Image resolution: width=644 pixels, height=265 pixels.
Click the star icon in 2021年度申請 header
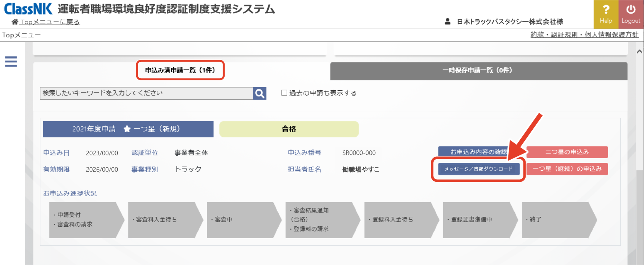pos(127,129)
